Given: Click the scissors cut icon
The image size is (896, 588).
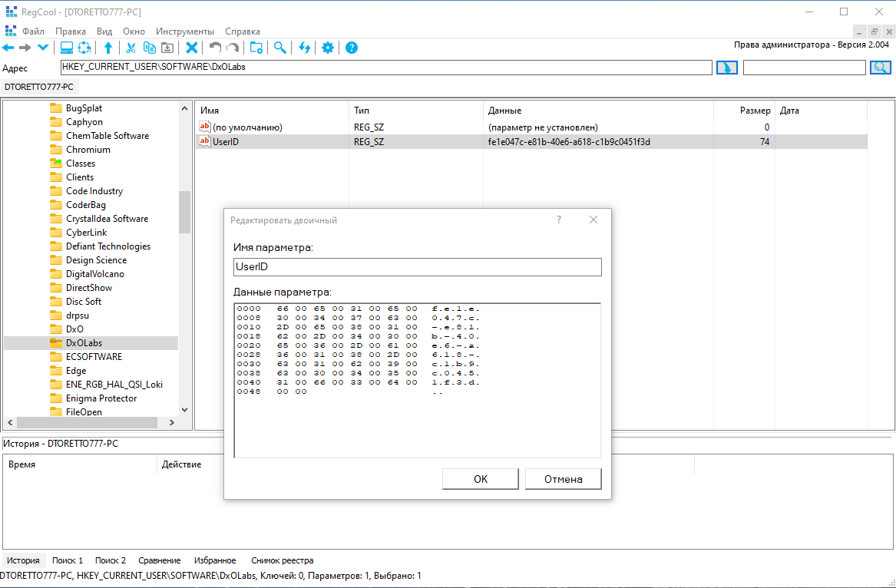Looking at the screenshot, I should [131, 48].
